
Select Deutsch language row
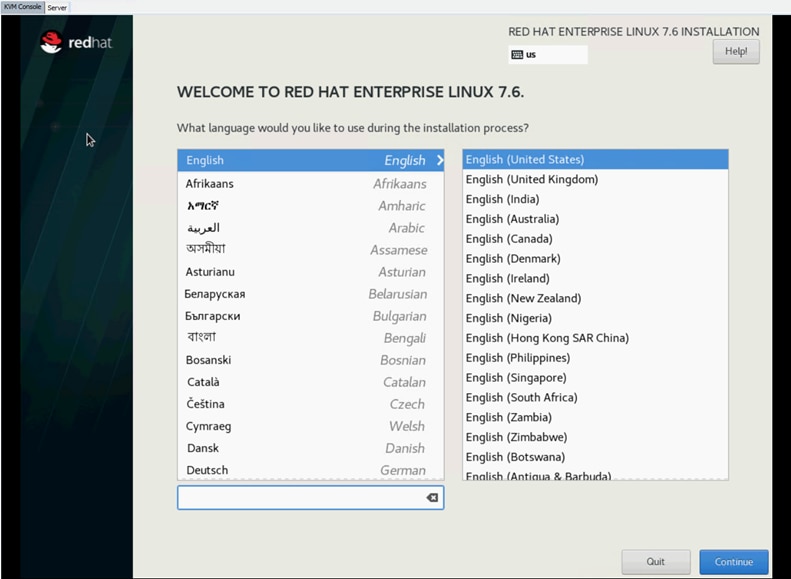[311, 470]
